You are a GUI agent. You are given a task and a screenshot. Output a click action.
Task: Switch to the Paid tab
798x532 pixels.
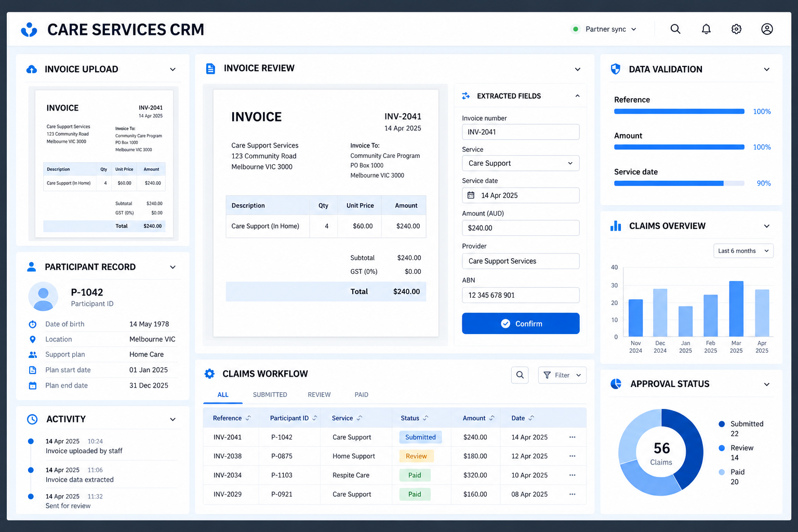point(362,395)
